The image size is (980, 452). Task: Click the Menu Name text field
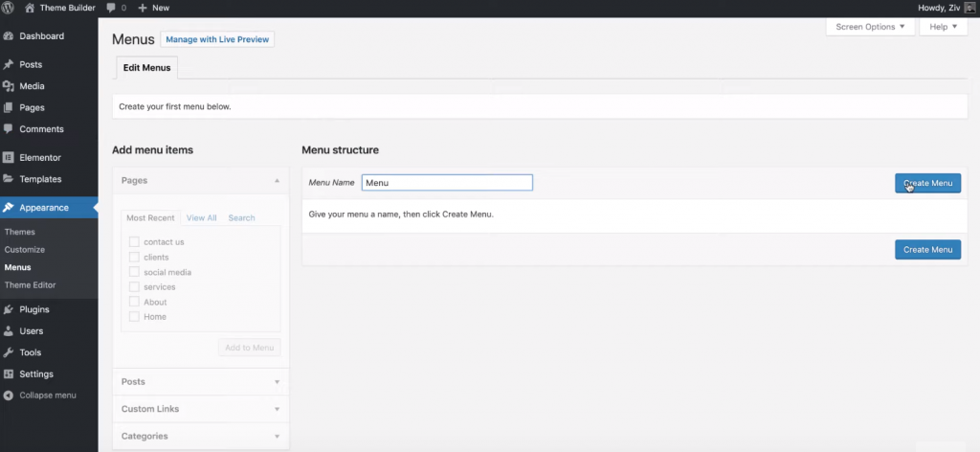pos(446,183)
